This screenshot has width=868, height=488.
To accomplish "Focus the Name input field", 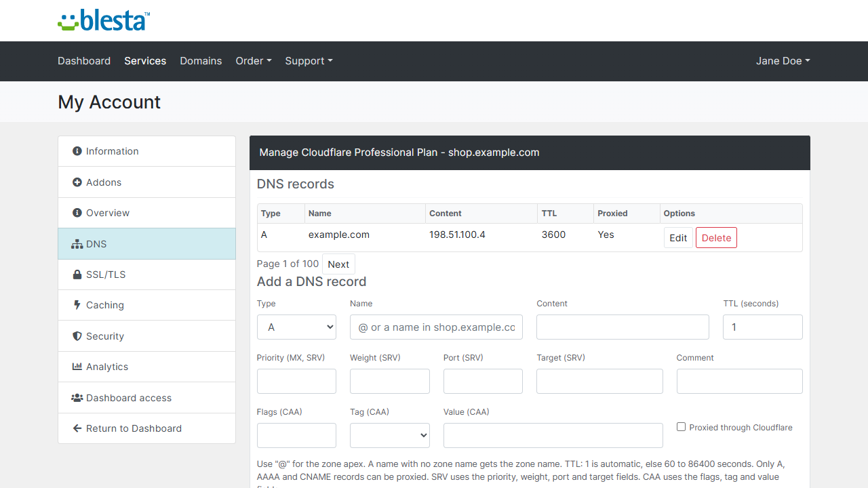I will (x=436, y=327).
